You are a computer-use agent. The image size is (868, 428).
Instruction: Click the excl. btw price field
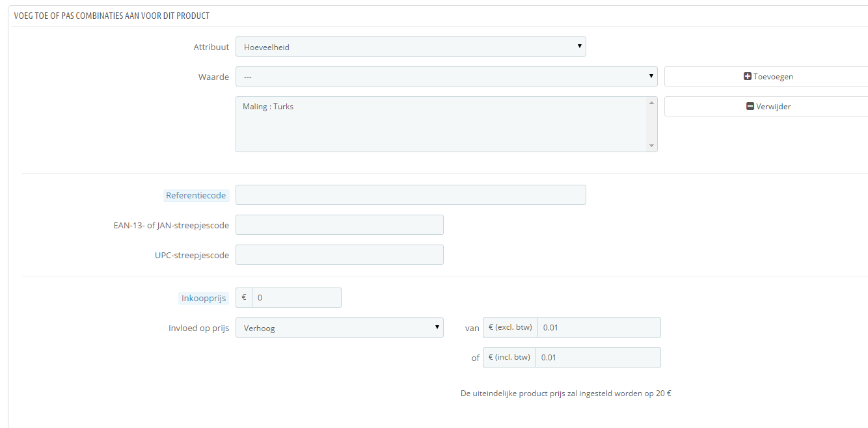pyautogui.click(x=599, y=328)
